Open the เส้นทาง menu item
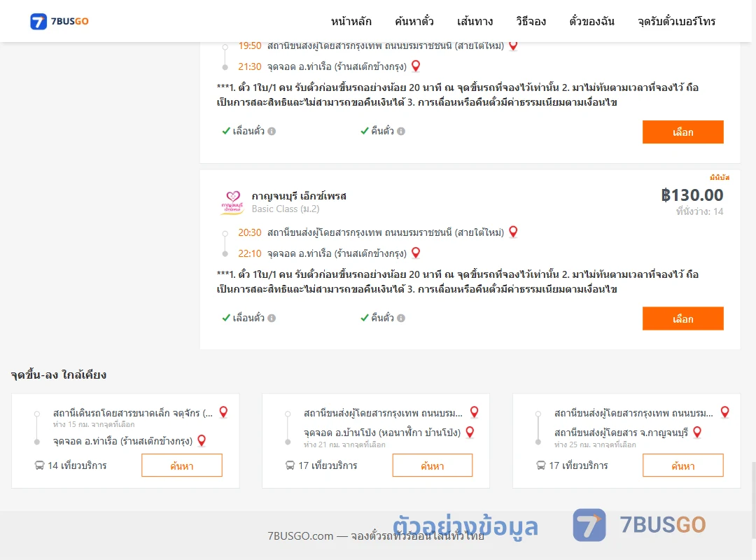The height and width of the screenshot is (560, 756). coord(475,21)
